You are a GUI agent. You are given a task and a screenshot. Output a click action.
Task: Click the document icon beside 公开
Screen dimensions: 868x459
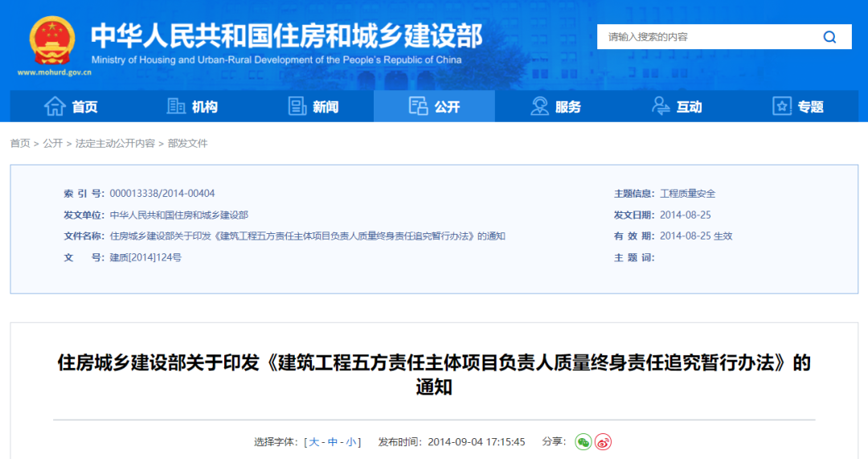coord(419,106)
